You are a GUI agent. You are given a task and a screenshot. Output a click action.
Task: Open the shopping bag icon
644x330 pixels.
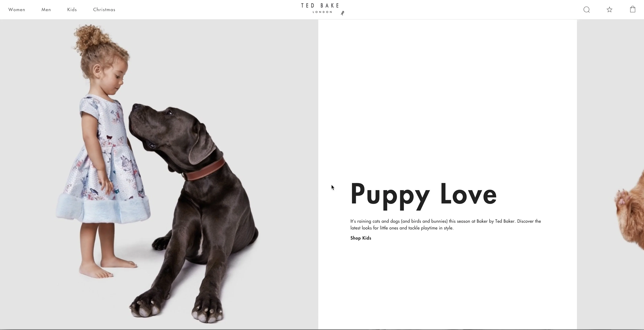[633, 9]
